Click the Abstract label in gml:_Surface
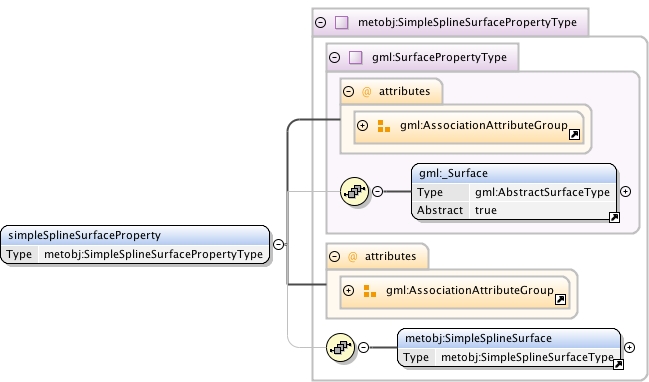Viewport: 649px width, 382px height. (x=440, y=210)
